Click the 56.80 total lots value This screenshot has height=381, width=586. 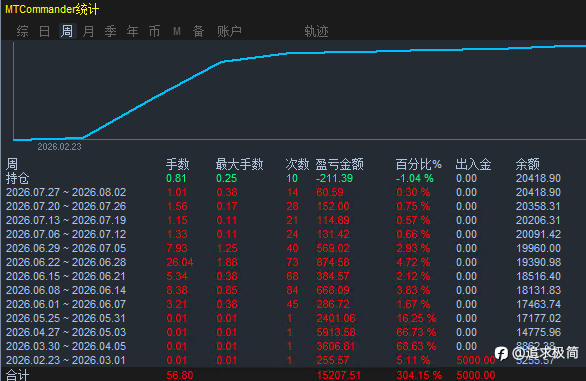click(180, 375)
